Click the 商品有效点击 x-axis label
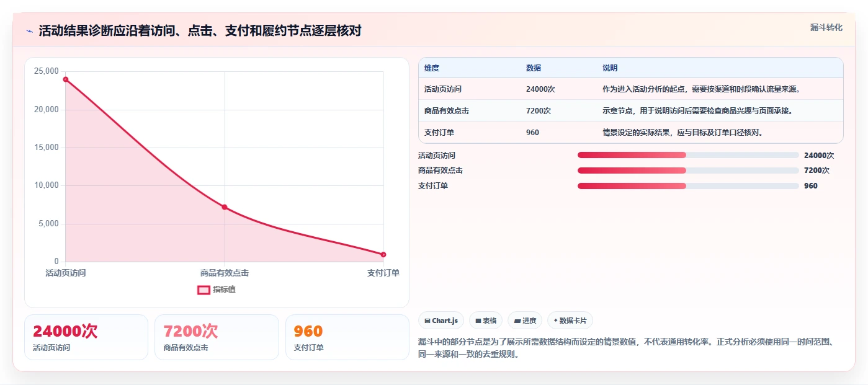The width and height of the screenshot is (868, 385). (x=225, y=273)
